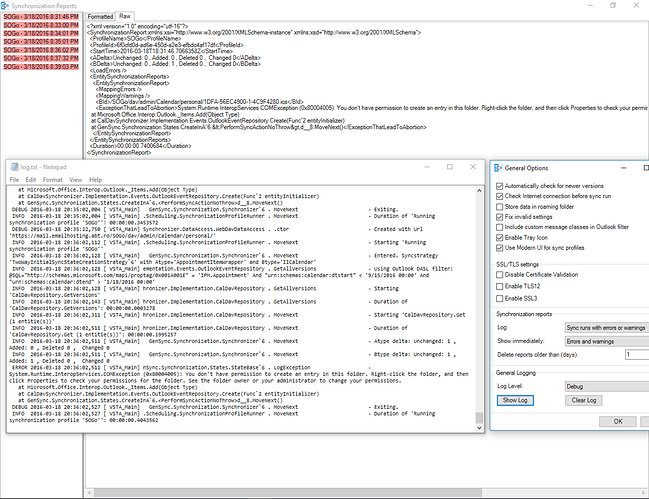Click Notepad vertical scrollbar thumb

479,417
